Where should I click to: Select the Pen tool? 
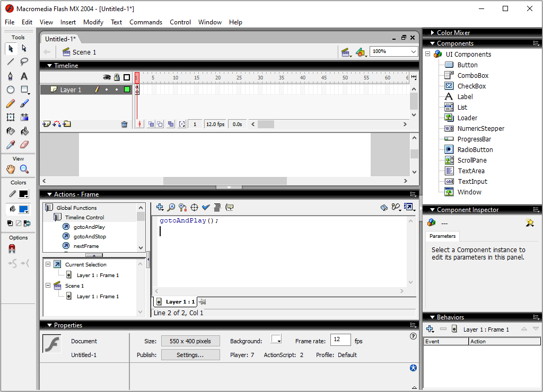11,76
